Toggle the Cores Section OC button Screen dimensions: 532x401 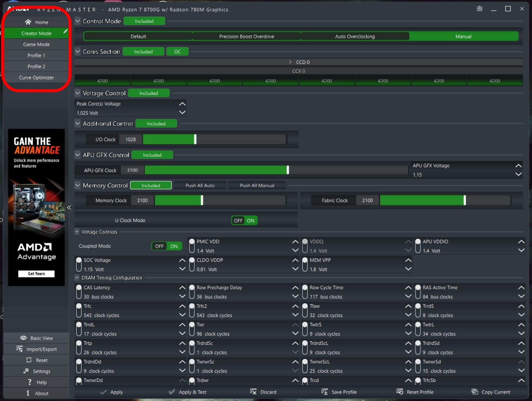[177, 51]
